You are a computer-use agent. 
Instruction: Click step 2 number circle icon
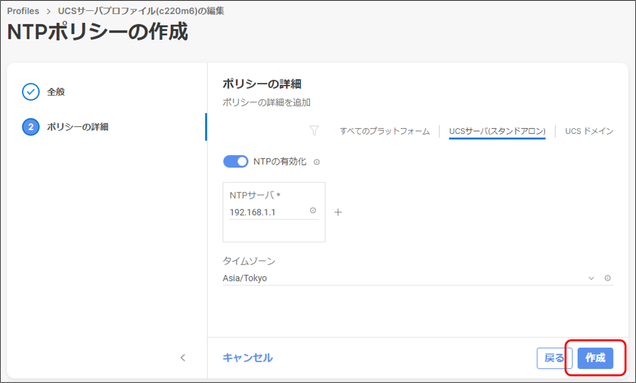30,127
